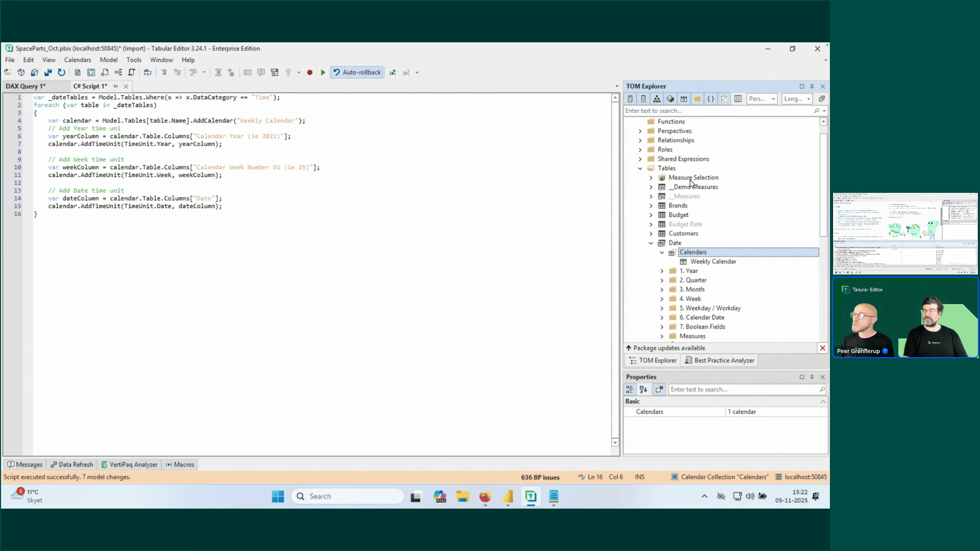Toggle Auto-rollback option
This screenshot has width=980, height=551.
357,72
